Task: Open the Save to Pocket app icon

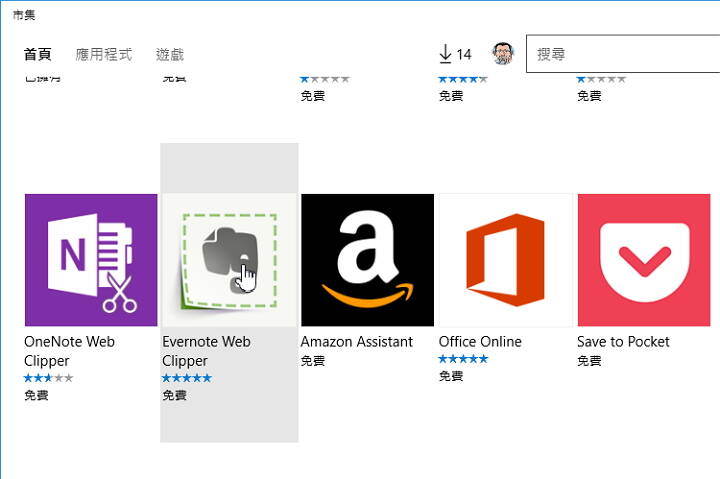Action: coord(644,260)
